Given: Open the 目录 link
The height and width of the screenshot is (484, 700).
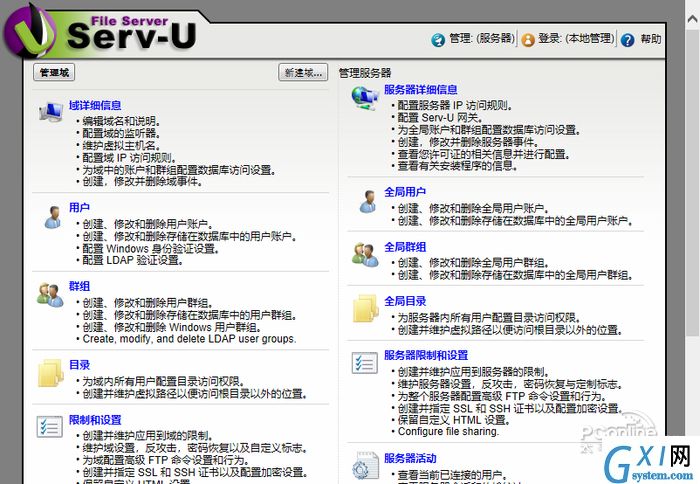Looking at the screenshot, I should point(79,365).
